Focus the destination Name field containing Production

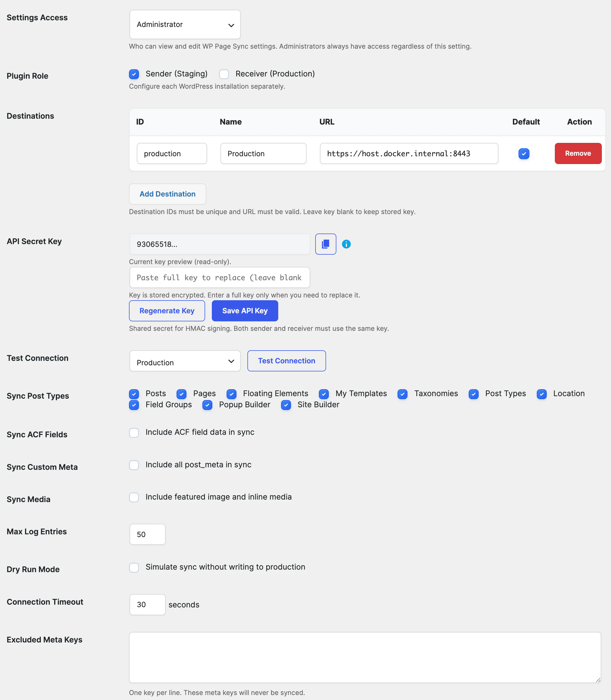(263, 153)
